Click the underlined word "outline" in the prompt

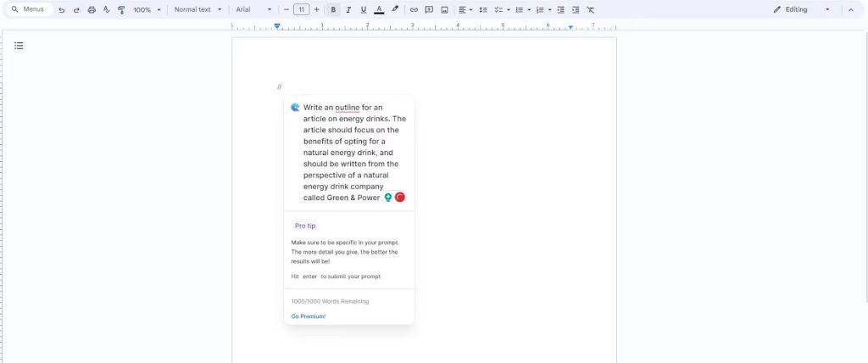[347, 108]
